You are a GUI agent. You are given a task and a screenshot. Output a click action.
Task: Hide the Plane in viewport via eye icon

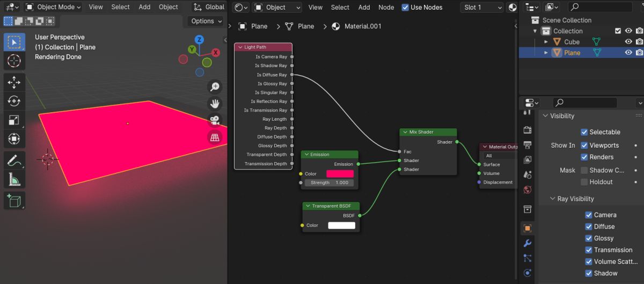point(628,53)
